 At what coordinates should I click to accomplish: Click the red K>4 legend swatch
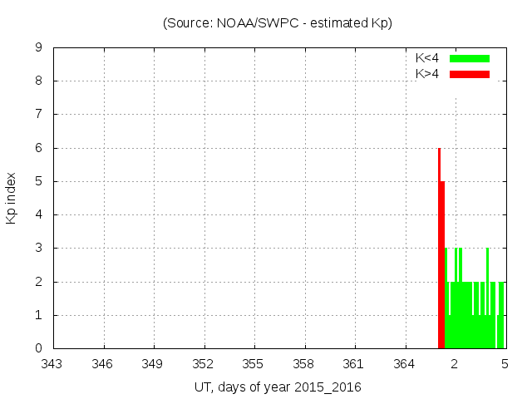(470, 74)
